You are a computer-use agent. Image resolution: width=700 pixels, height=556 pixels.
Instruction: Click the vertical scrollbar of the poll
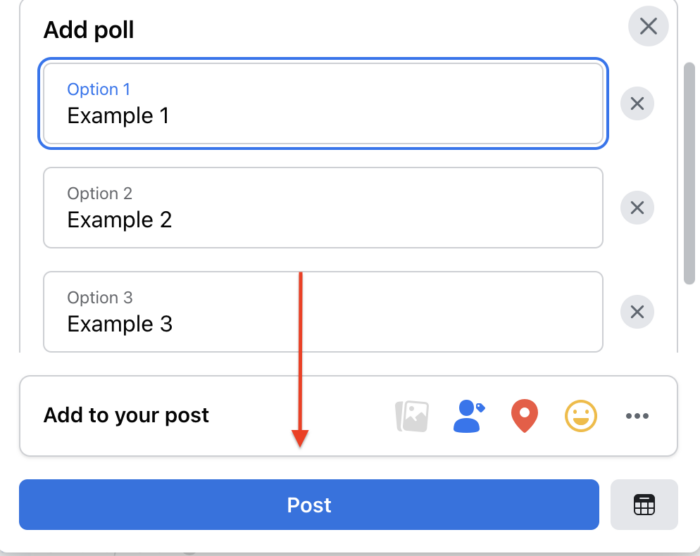[689, 170]
